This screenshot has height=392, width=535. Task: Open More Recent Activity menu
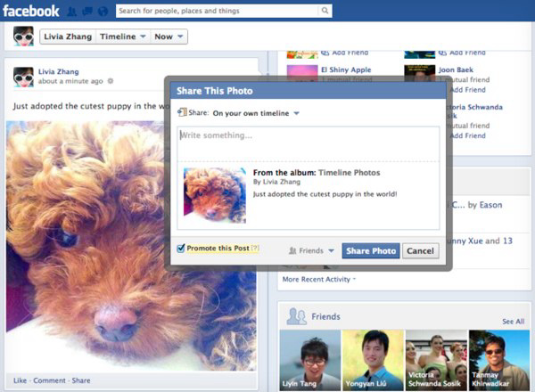pos(319,279)
